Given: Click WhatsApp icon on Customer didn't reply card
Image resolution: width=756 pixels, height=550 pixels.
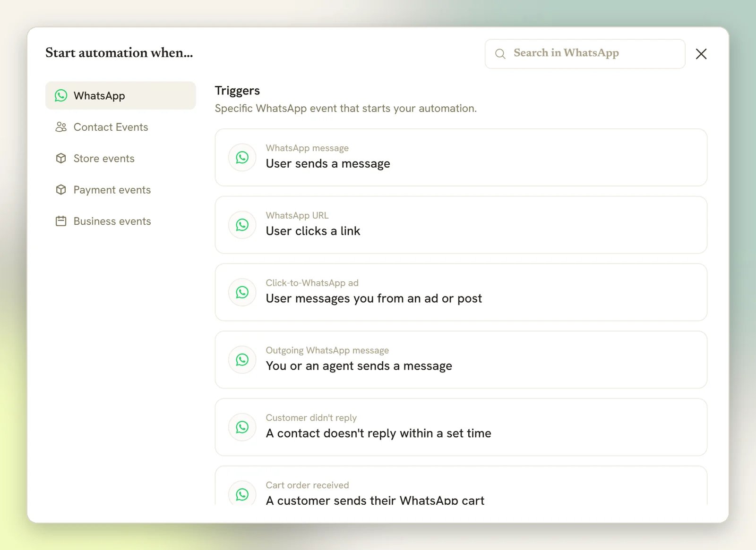Looking at the screenshot, I should (x=242, y=427).
